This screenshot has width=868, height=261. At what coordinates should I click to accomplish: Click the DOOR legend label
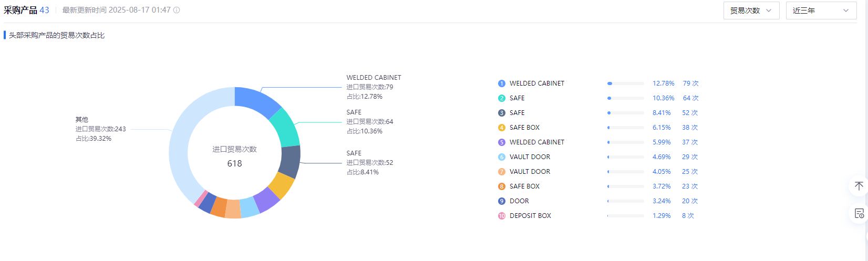(519, 201)
